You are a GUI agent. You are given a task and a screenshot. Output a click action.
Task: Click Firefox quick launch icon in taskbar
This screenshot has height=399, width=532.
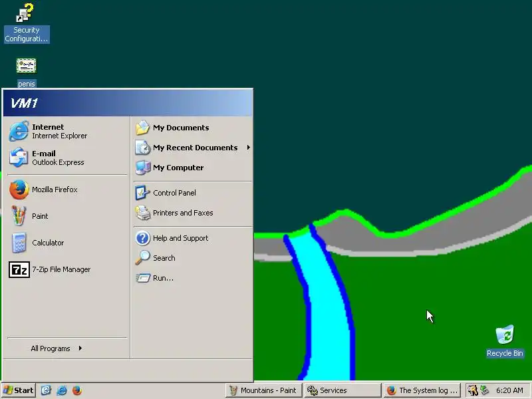pyautogui.click(x=77, y=390)
